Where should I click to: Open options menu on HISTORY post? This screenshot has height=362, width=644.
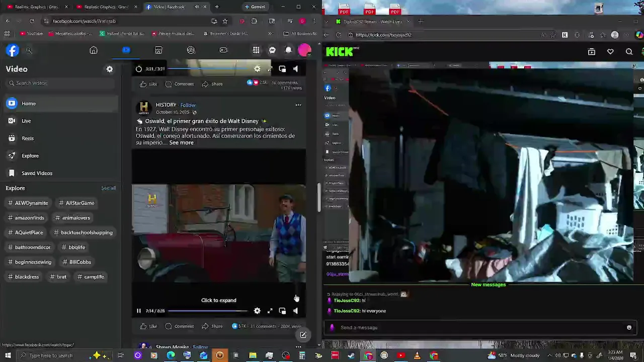(x=298, y=105)
